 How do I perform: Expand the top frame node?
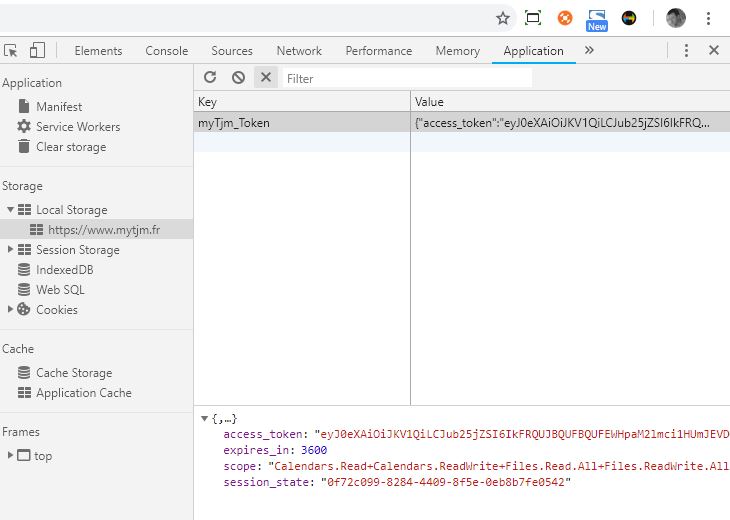10,455
